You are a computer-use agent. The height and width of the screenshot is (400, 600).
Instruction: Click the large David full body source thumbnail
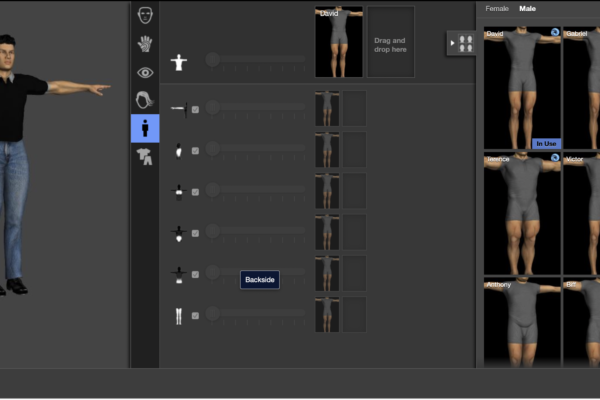339,42
